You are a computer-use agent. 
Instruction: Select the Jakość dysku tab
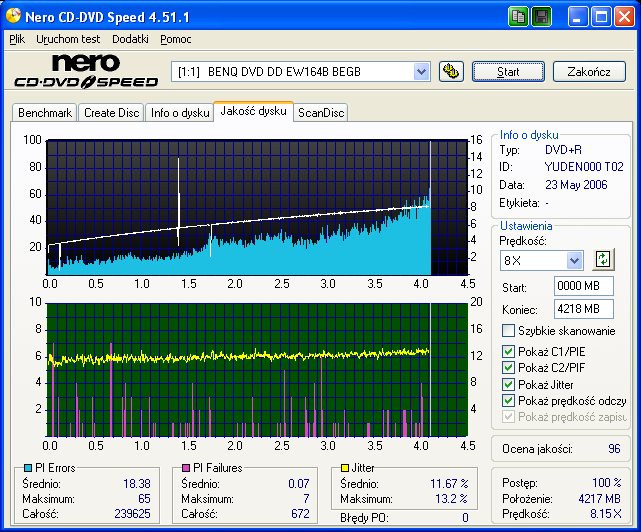(253, 111)
